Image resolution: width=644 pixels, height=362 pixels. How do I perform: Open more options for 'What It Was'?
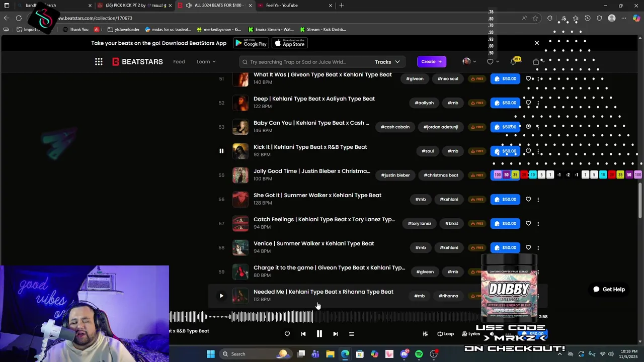pos(538,79)
